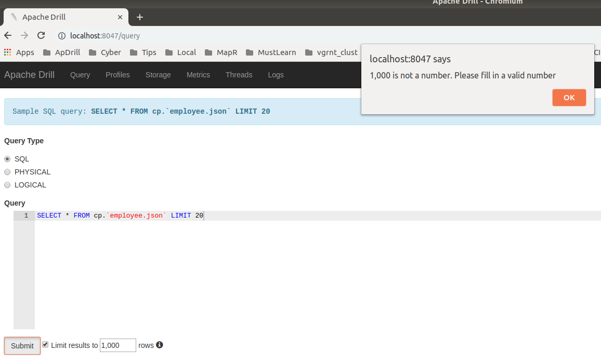
Task: Click the alert message about 1,000
Action: [x=463, y=75]
